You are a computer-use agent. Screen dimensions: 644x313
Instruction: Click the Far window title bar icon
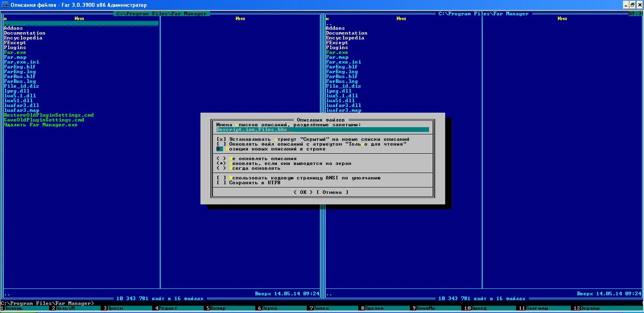tap(5, 5)
